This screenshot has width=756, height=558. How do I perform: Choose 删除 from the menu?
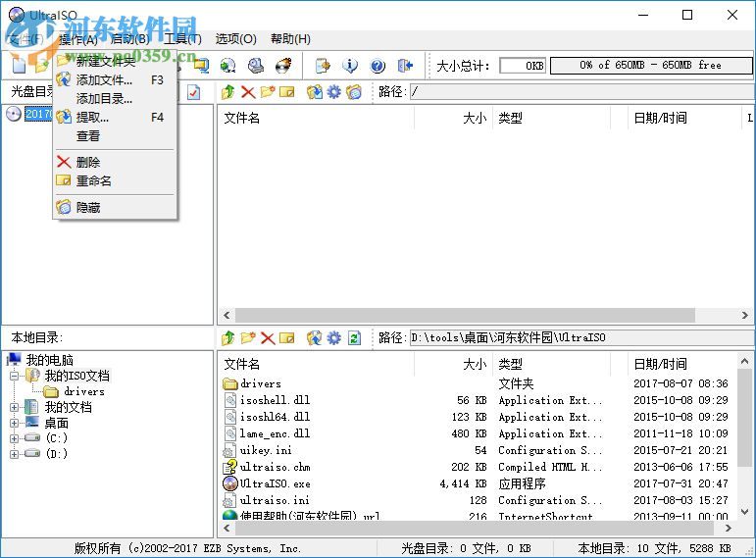pyautogui.click(x=115, y=162)
